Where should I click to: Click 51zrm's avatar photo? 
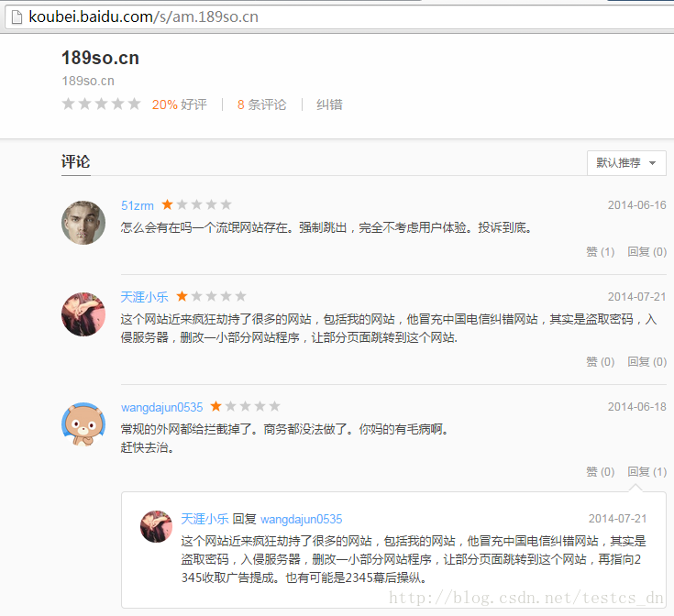(83, 223)
